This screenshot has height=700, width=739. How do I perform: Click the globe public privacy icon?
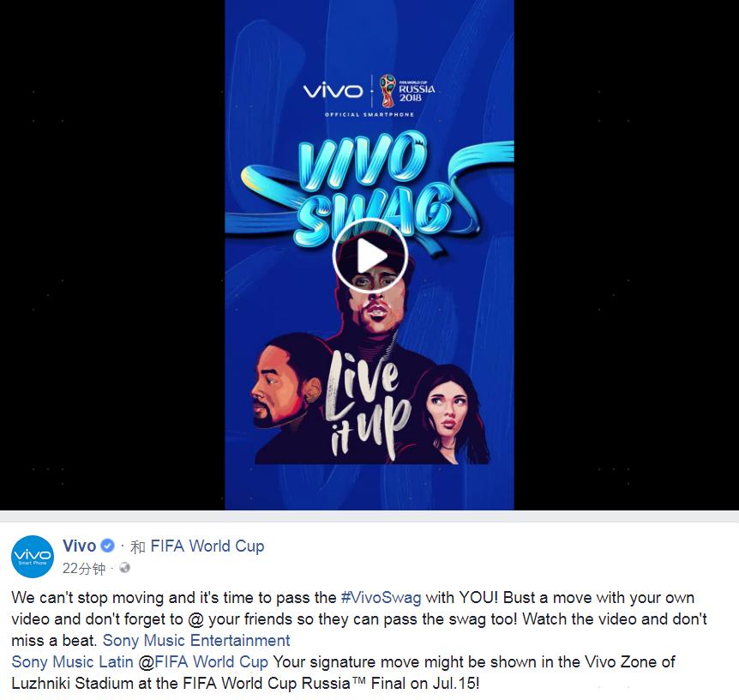pos(125,567)
